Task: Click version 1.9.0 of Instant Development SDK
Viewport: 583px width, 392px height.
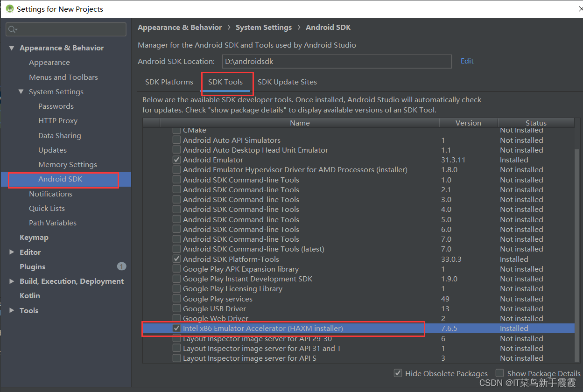Action: click(x=449, y=279)
